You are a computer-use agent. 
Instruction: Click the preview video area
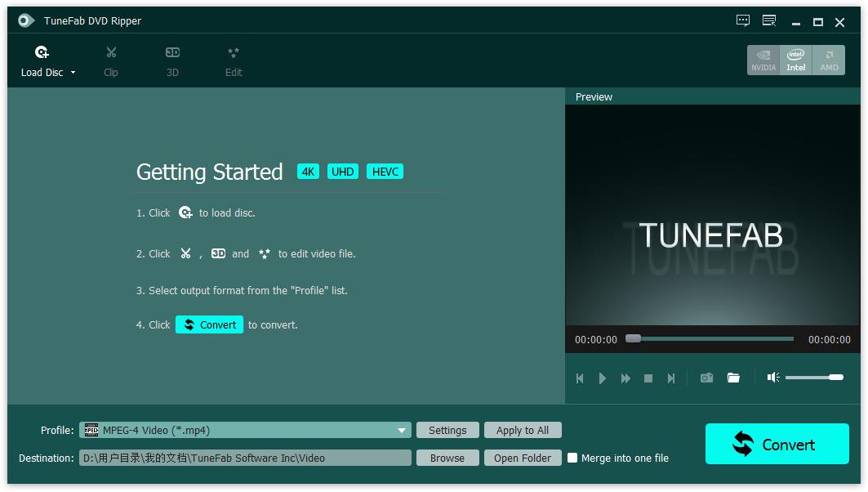[x=713, y=215]
